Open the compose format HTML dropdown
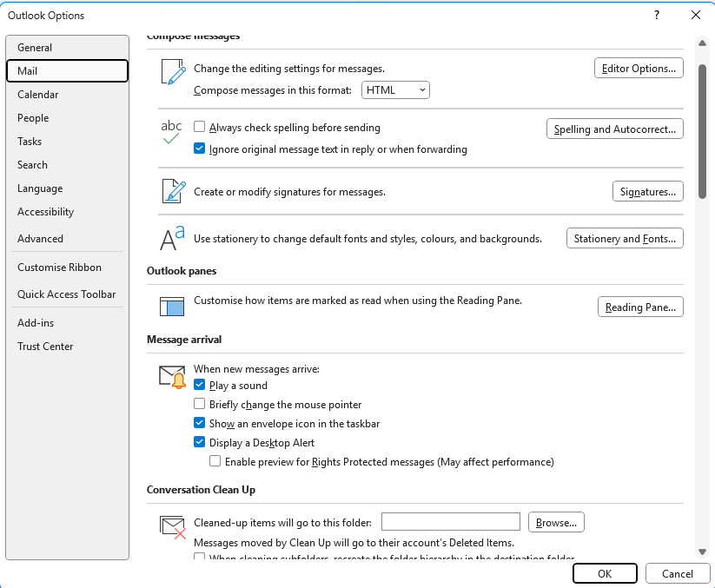 pos(395,89)
